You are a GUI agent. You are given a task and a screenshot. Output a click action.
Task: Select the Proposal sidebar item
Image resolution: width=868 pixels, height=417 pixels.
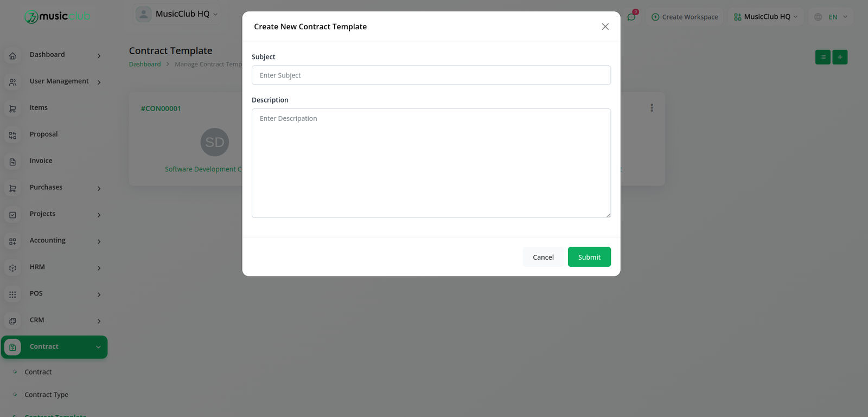[x=43, y=134]
